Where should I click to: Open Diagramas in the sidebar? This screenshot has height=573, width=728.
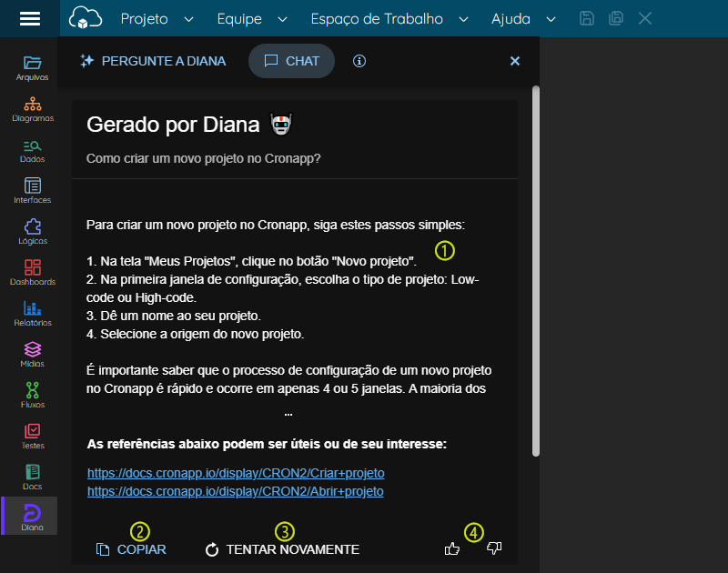[33, 109]
